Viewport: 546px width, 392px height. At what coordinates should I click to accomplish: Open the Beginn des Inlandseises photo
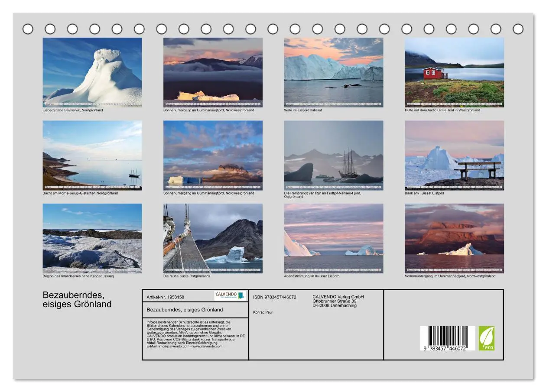[92, 238]
